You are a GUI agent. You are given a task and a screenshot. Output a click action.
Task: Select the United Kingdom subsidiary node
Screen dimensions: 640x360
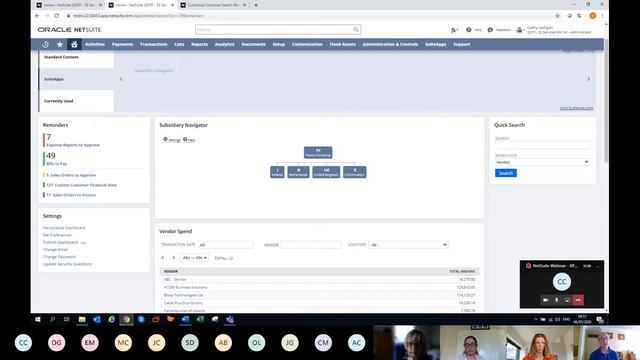coord(326,172)
